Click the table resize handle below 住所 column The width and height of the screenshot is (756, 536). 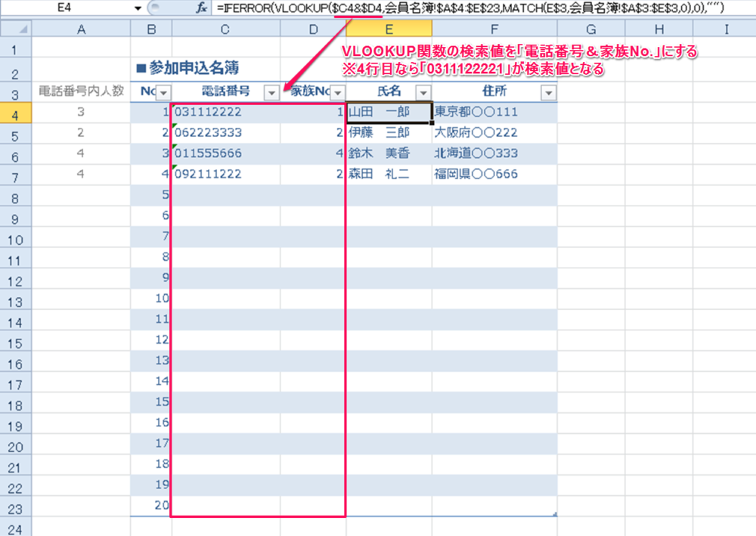click(x=554, y=514)
